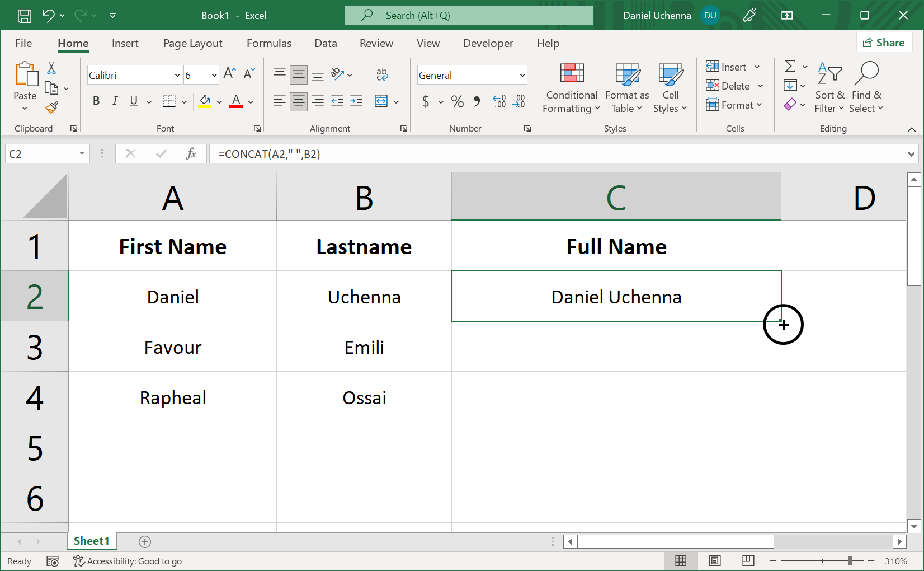Click the Wrap Text icon

pyautogui.click(x=382, y=74)
